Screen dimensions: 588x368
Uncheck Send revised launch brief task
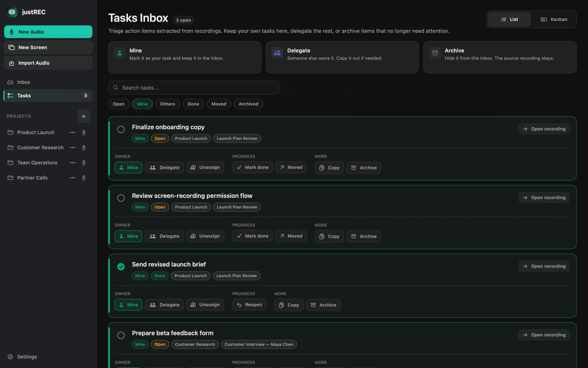point(121,267)
